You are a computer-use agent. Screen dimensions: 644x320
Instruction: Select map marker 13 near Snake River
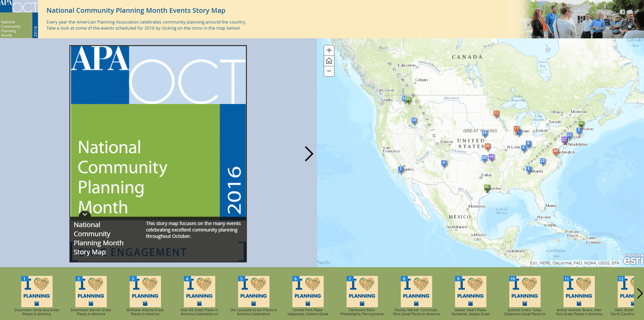coord(414,120)
